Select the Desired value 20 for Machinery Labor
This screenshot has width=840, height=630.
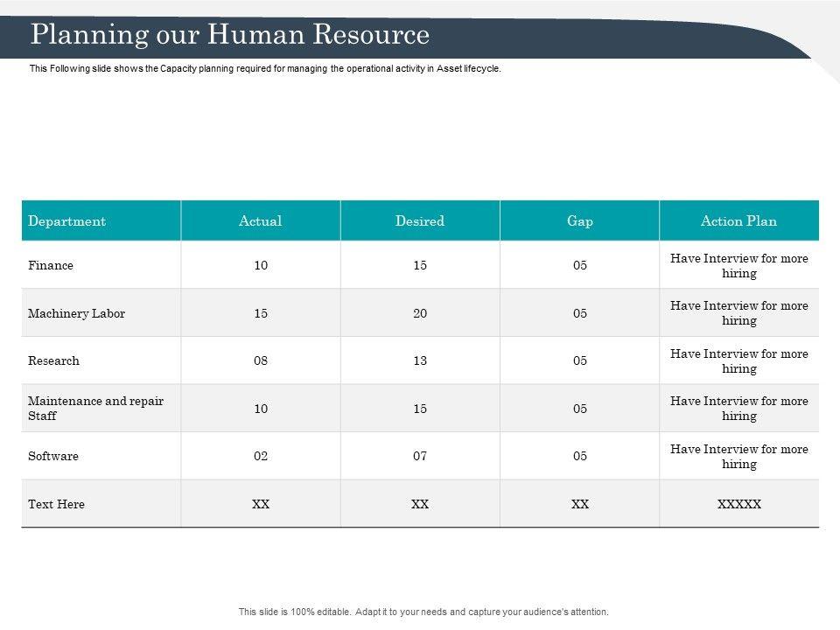pyautogui.click(x=420, y=313)
